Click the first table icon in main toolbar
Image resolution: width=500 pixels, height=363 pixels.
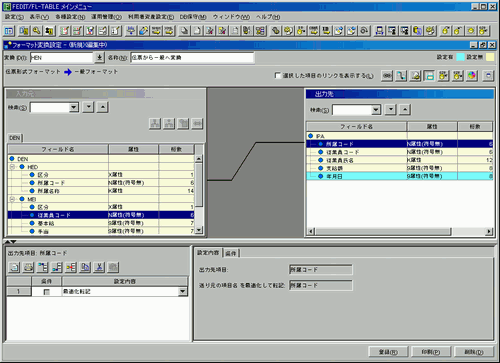click(9, 31)
